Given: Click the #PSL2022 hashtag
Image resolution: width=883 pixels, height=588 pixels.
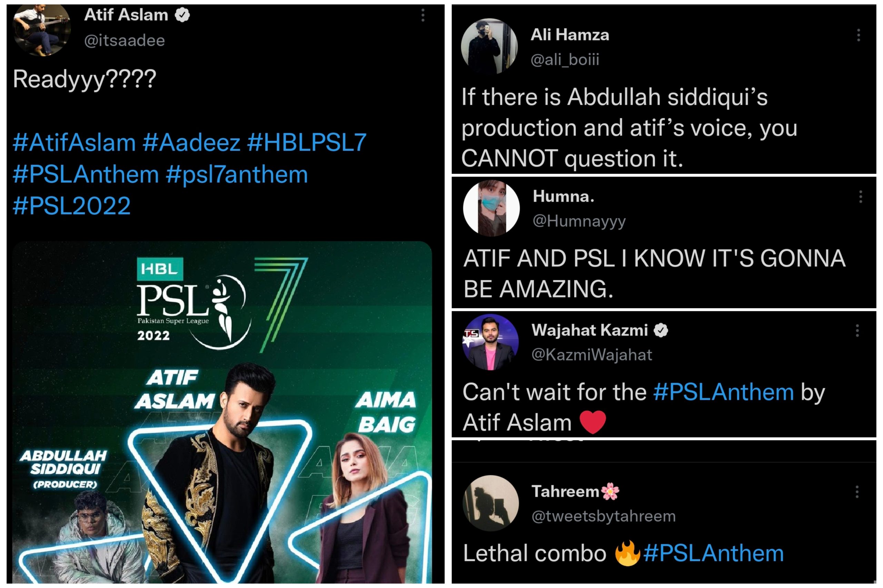Looking at the screenshot, I should [x=72, y=206].
